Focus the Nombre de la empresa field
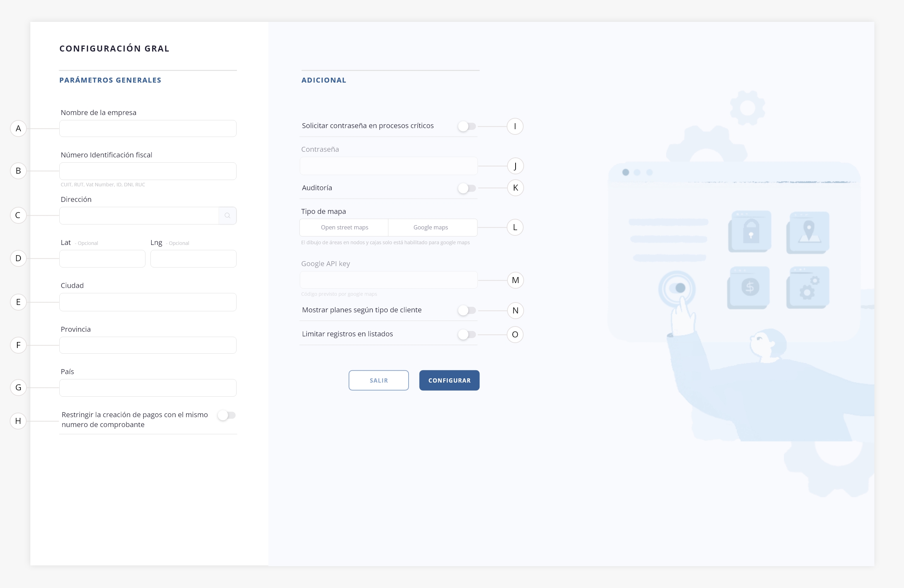 point(148,129)
